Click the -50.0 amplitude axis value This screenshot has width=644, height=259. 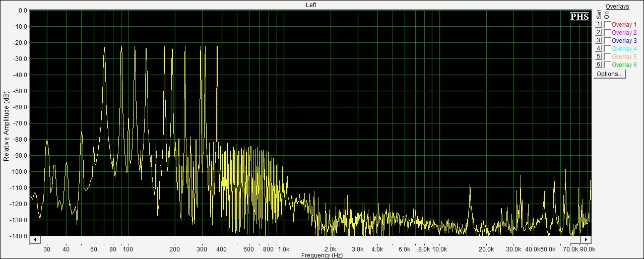[x=21, y=91]
